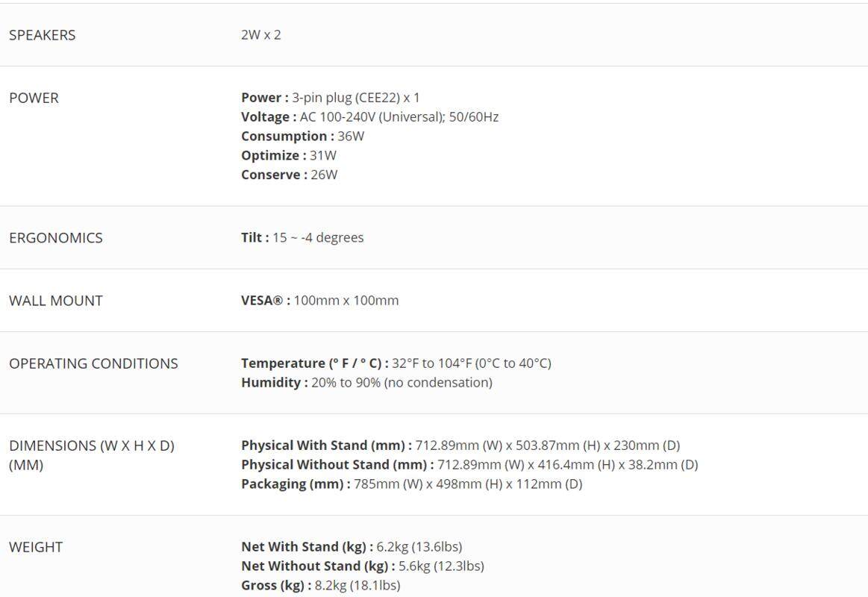Click the Temperature 32°F to 104°F line
Viewport: 868px width, 597px height.
pos(396,363)
